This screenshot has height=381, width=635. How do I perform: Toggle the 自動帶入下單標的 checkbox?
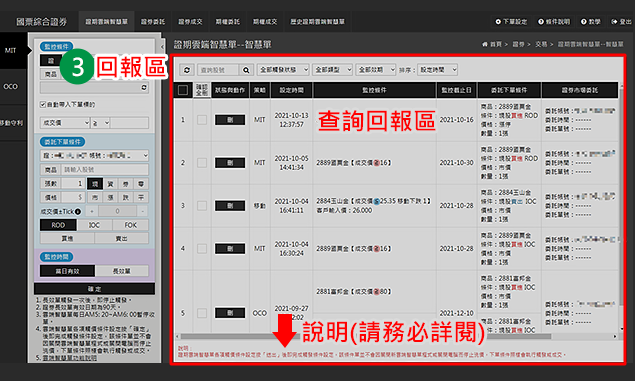[x=43, y=104]
